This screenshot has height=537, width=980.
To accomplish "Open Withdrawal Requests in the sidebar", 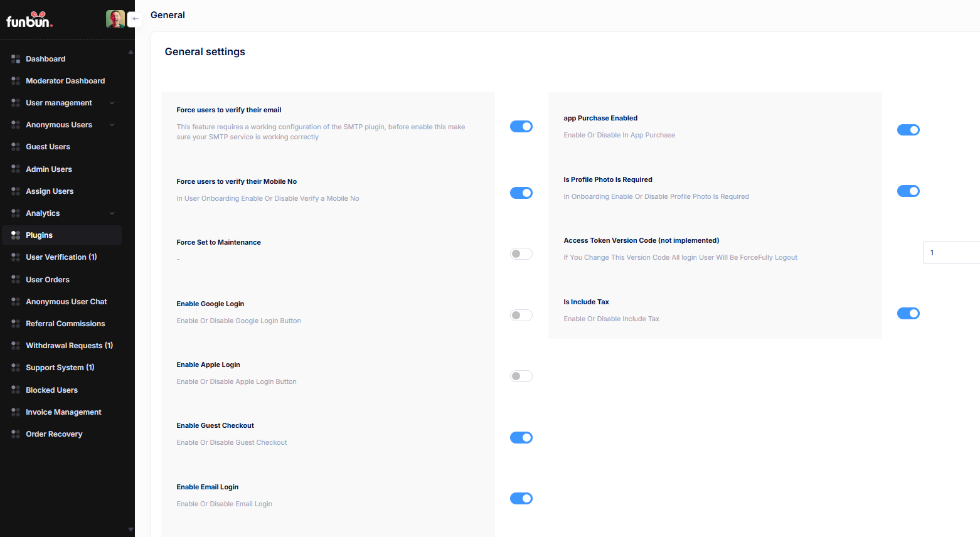I will (69, 346).
